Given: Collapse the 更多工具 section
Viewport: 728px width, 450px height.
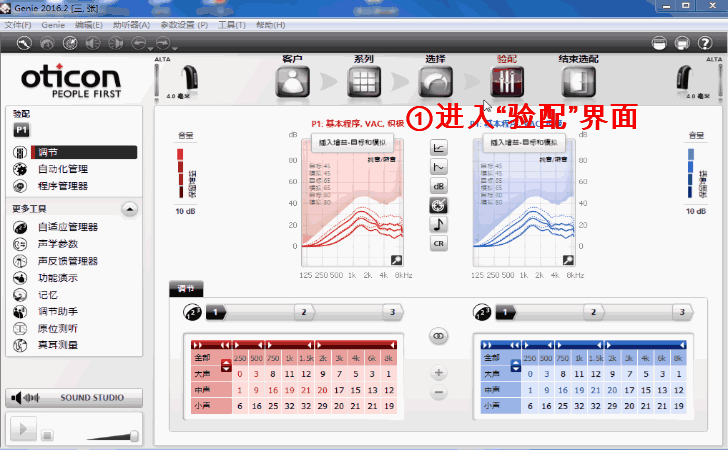Looking at the screenshot, I should pyautogui.click(x=130, y=209).
